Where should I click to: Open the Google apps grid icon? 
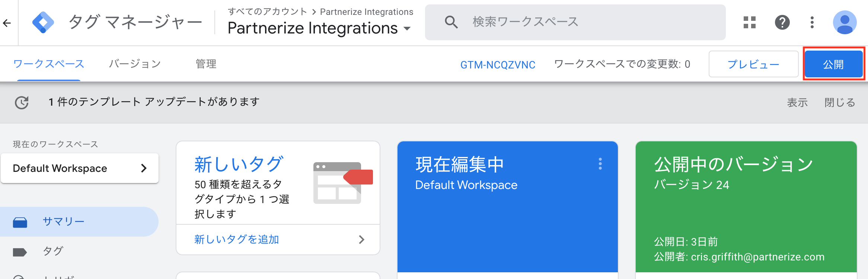pos(750,22)
